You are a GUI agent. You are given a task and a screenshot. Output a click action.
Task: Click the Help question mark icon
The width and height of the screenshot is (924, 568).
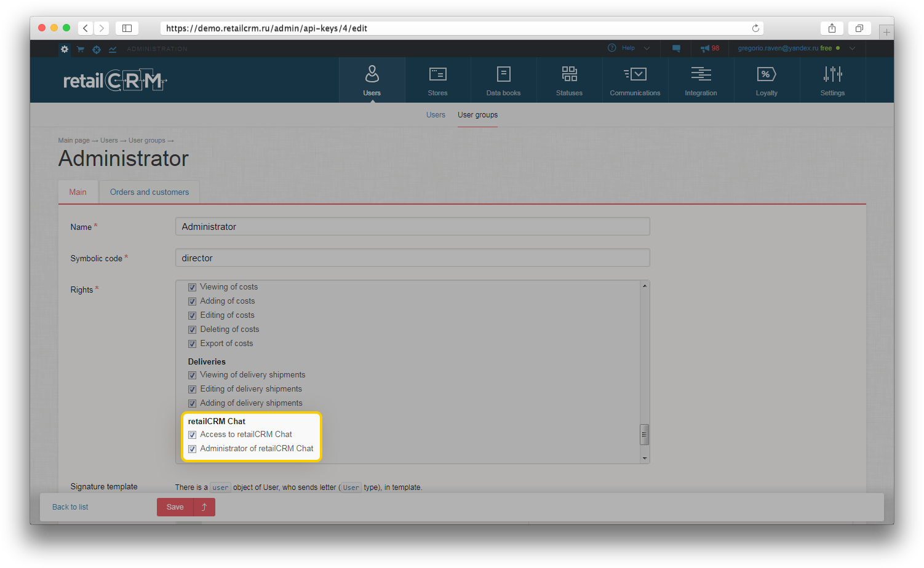[611, 48]
